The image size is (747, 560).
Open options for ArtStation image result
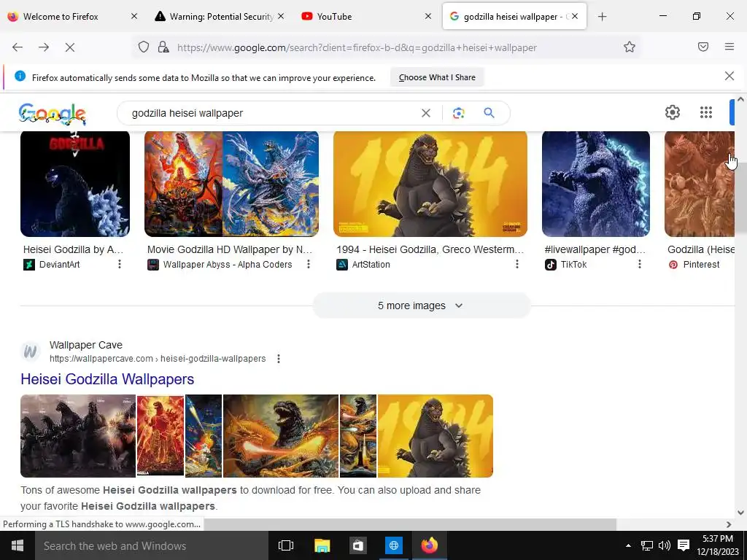[x=517, y=264]
